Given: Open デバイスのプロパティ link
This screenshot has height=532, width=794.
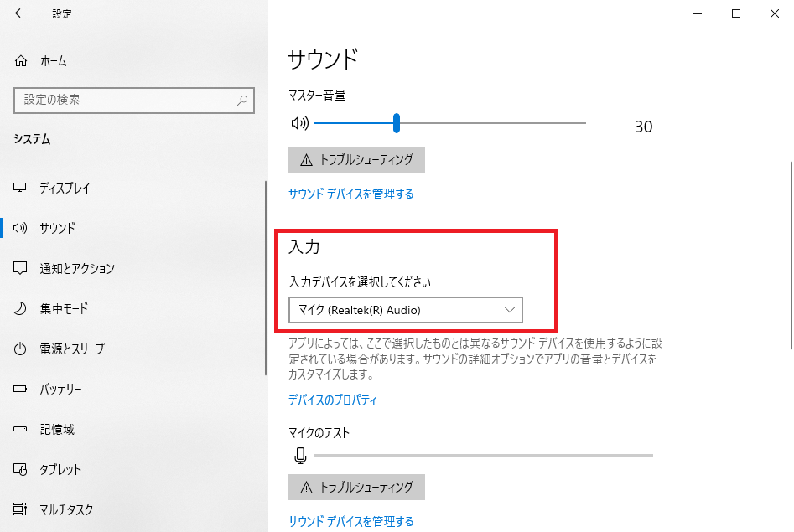Looking at the screenshot, I should point(333,400).
